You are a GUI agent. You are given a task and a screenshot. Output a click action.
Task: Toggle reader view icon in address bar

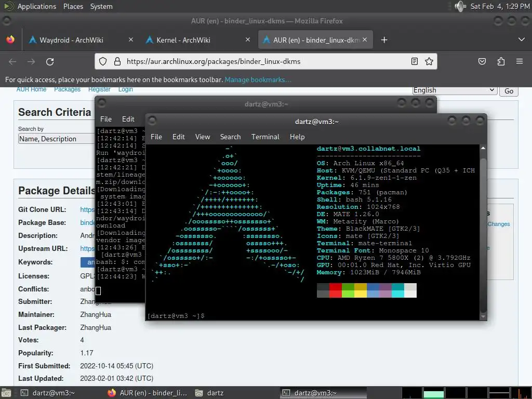point(414,61)
